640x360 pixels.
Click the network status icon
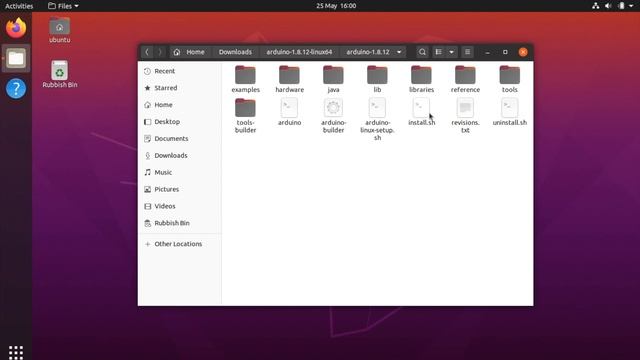pos(596,6)
